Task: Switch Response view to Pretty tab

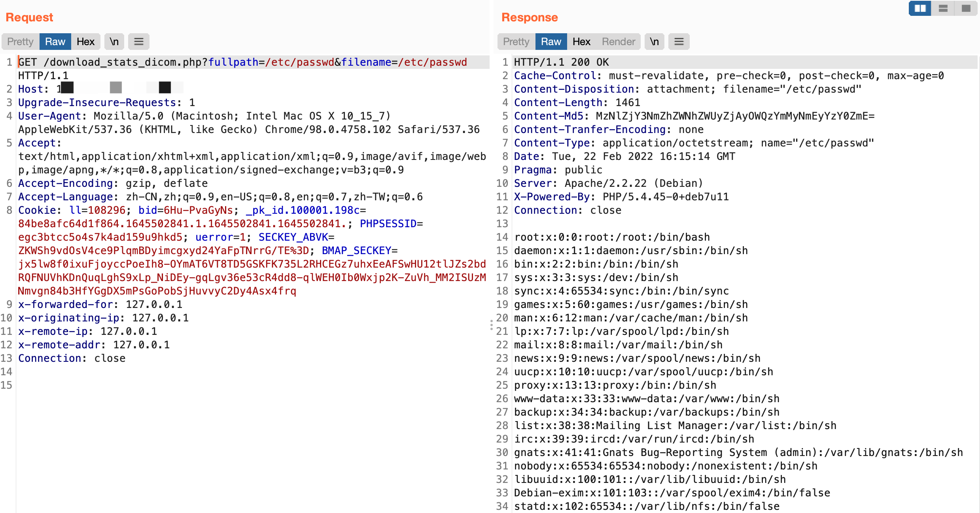Action: coord(516,42)
